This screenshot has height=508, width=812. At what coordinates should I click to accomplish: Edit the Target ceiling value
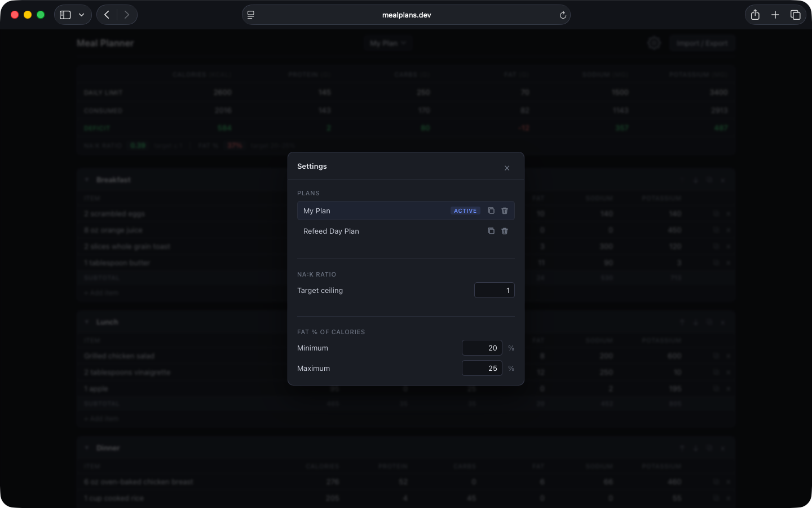point(494,290)
